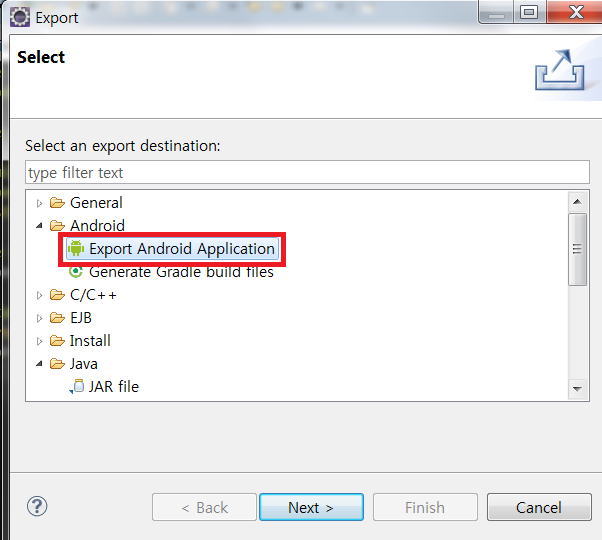This screenshot has width=602, height=540.
Task: Click the green Android robot icon
Action: (x=76, y=248)
